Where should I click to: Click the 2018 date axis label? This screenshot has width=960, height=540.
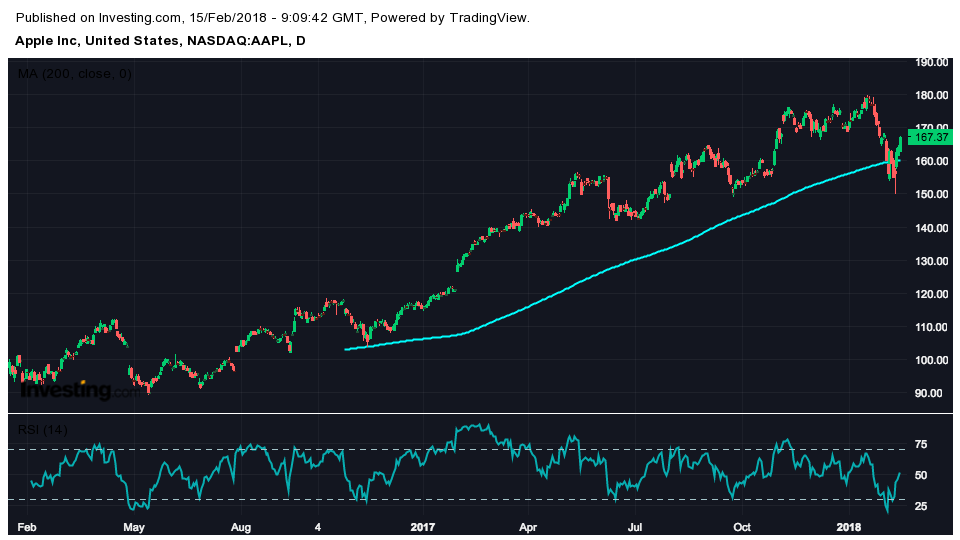(849, 527)
